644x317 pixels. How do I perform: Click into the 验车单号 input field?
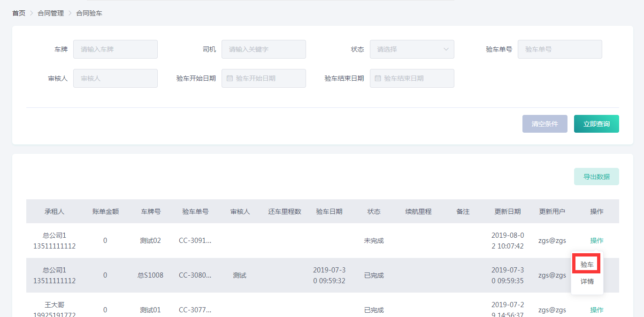(x=560, y=49)
